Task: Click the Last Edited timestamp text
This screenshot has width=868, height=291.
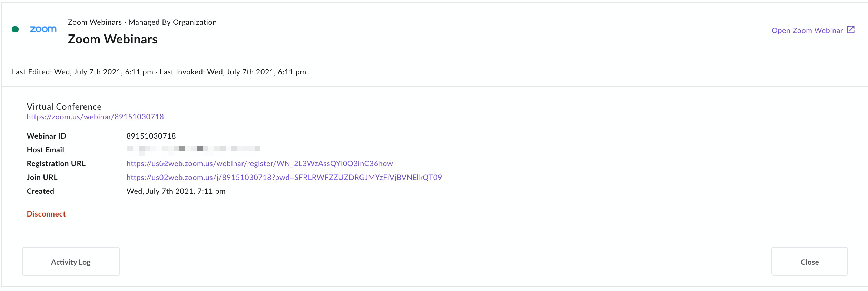Action: [82, 72]
